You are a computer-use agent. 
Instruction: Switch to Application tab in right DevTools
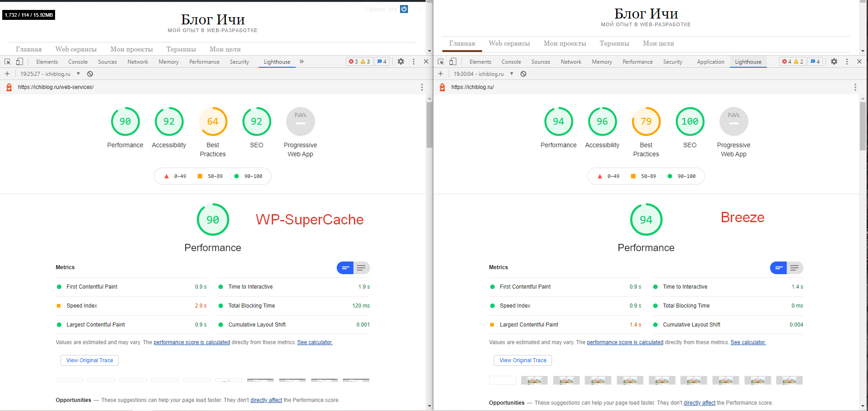[710, 62]
